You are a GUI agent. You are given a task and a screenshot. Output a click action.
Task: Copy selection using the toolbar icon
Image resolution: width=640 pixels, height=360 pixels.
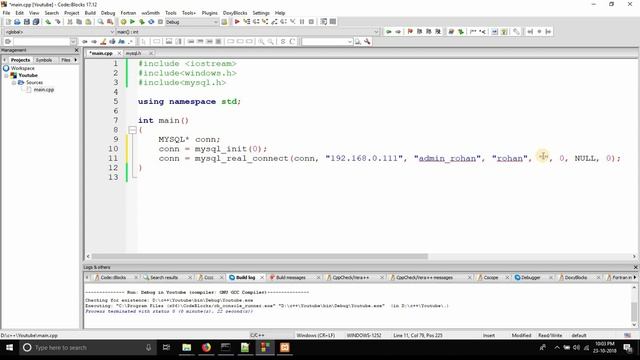79,22
